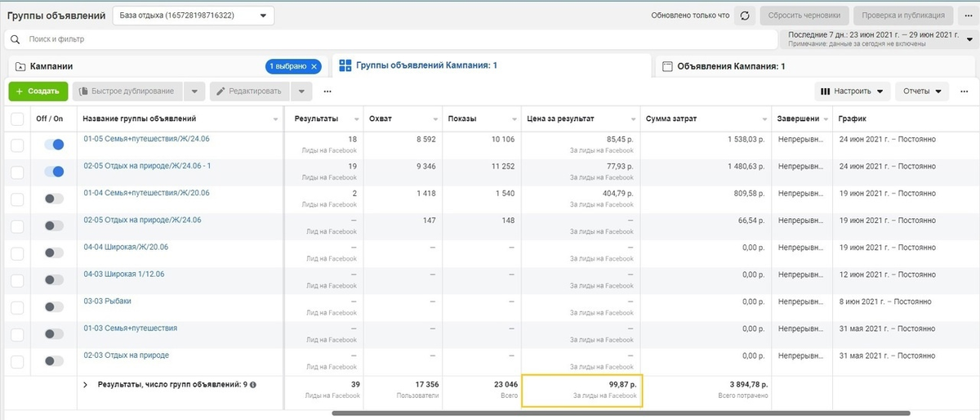Image resolution: width=980 pixels, height=420 pixels.
Task: Expand the results summary row chevron
Action: pos(86,384)
